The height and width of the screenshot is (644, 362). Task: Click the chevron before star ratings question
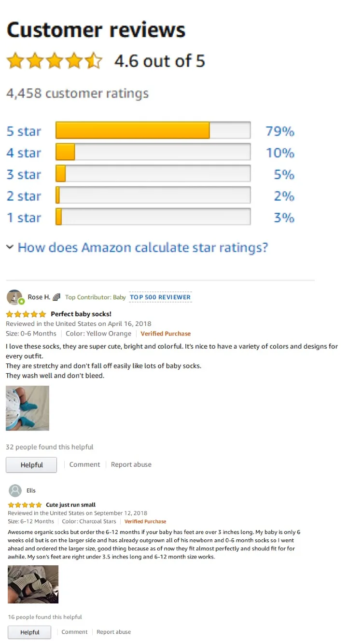10,247
